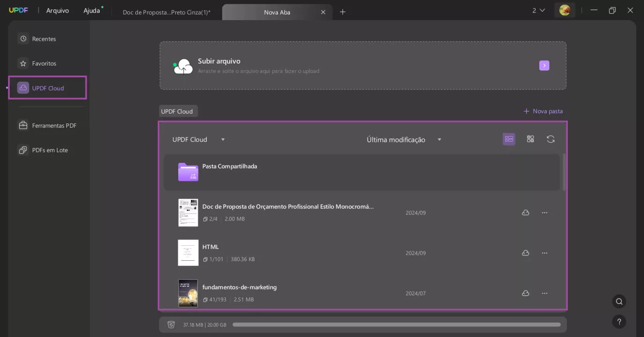Click Nova pasta button
The width and height of the screenshot is (644, 337).
pos(543,111)
